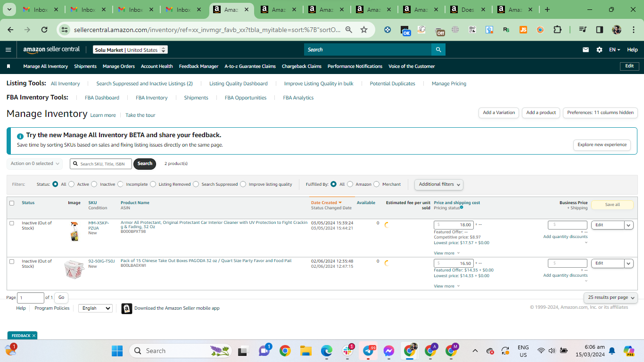This screenshot has height=362, width=644.
Task: Go to Manage Orders
Action: click(x=119, y=66)
